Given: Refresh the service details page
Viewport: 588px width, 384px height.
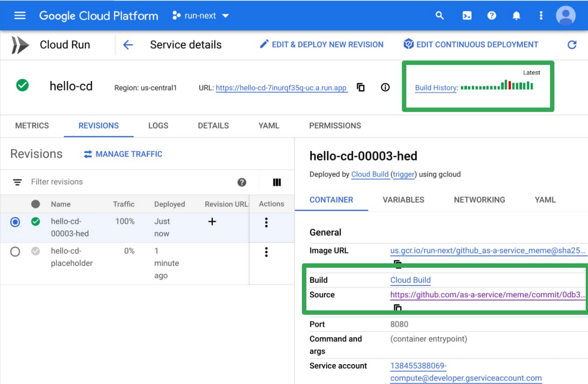Looking at the screenshot, I should pos(572,44).
